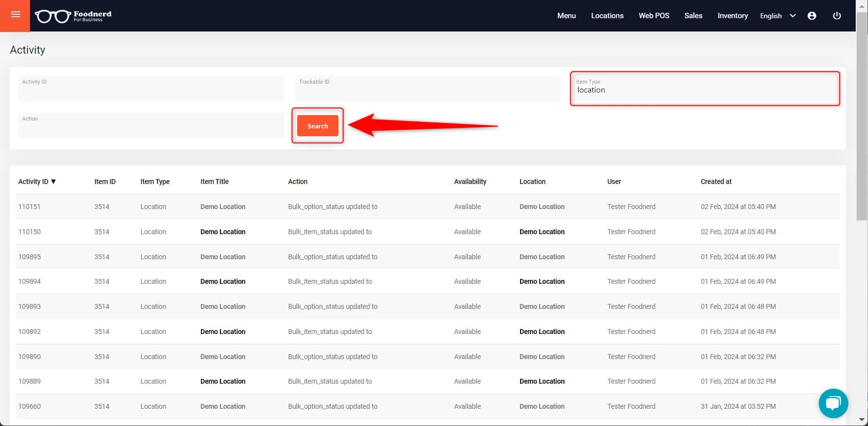Click date 31 Jan, 2024 at 03:52 PM
This screenshot has width=868, height=426.
pyautogui.click(x=738, y=406)
